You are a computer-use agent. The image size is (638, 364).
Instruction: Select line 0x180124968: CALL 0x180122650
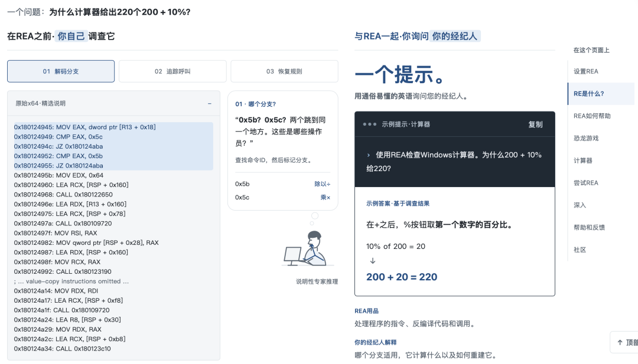pyautogui.click(x=63, y=195)
